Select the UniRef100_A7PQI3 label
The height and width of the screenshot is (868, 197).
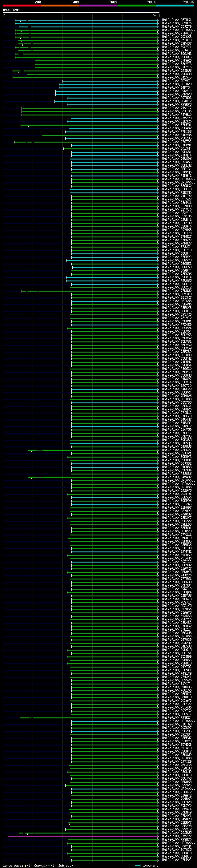pos(176,33)
